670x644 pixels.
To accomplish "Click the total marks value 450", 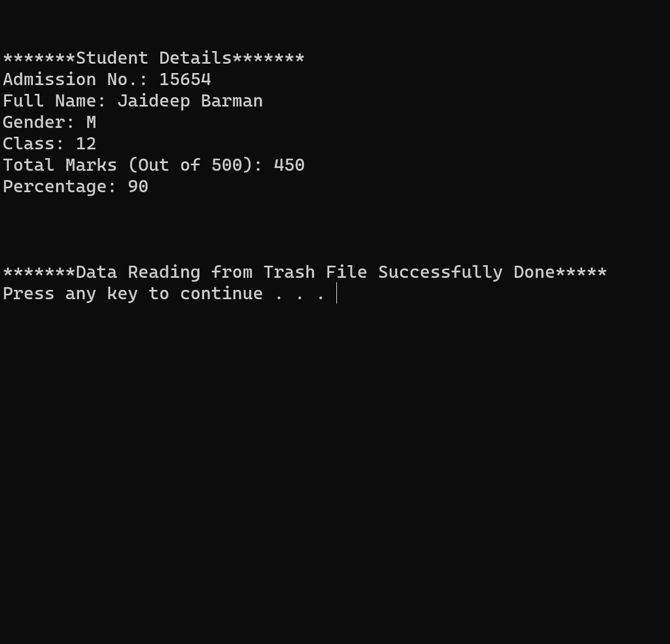I will pos(289,165).
